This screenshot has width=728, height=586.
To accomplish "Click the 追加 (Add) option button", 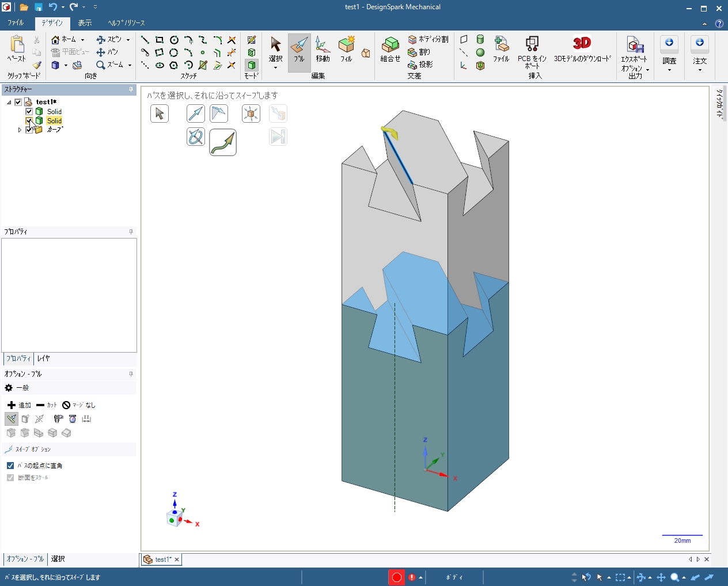I will 19,405.
